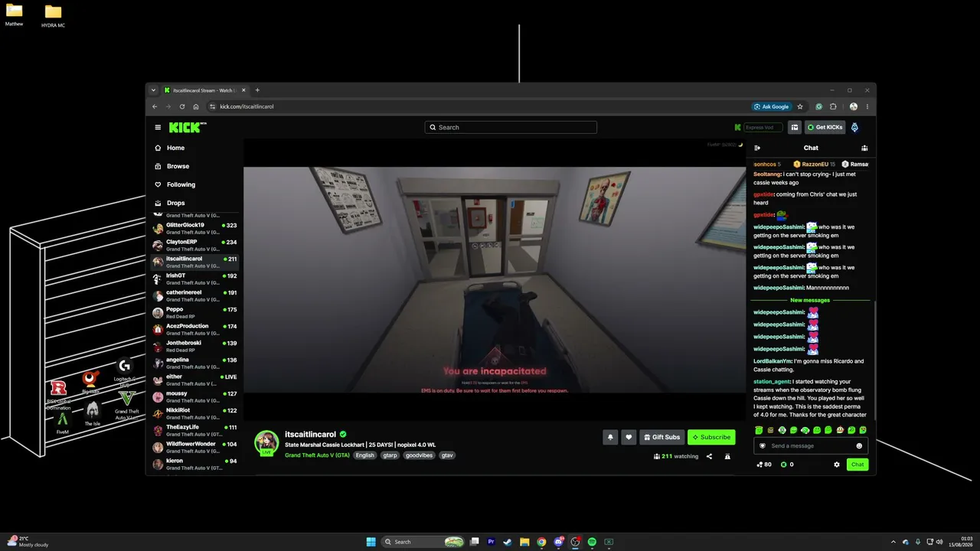
Task: Click the Kick search field
Action: [x=511, y=127]
